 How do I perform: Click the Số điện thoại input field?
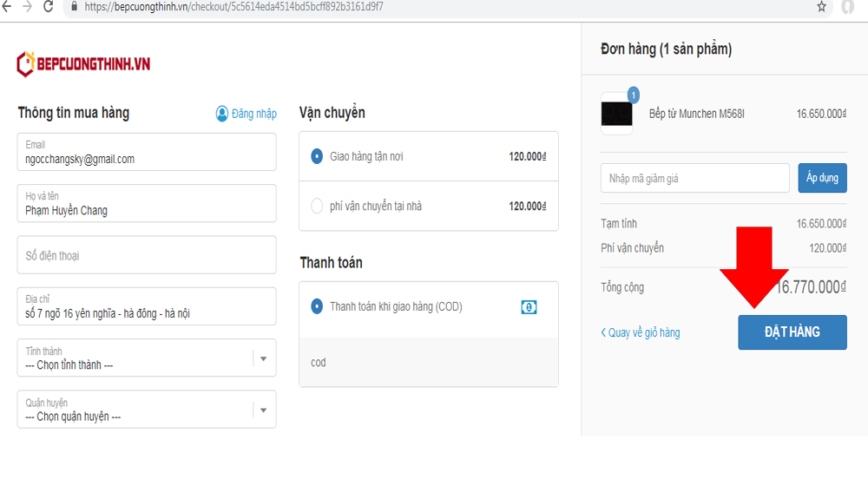pos(146,255)
